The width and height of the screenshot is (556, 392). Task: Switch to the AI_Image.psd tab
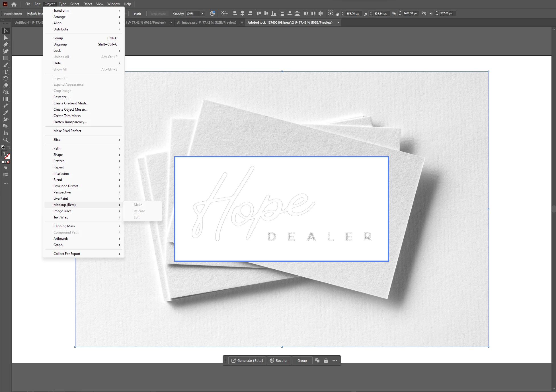(206, 22)
